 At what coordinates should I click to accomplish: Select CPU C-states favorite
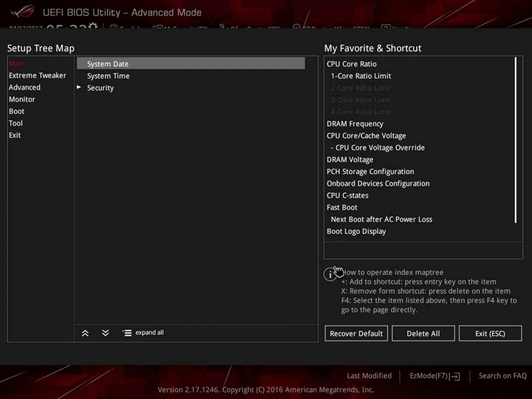(x=347, y=195)
